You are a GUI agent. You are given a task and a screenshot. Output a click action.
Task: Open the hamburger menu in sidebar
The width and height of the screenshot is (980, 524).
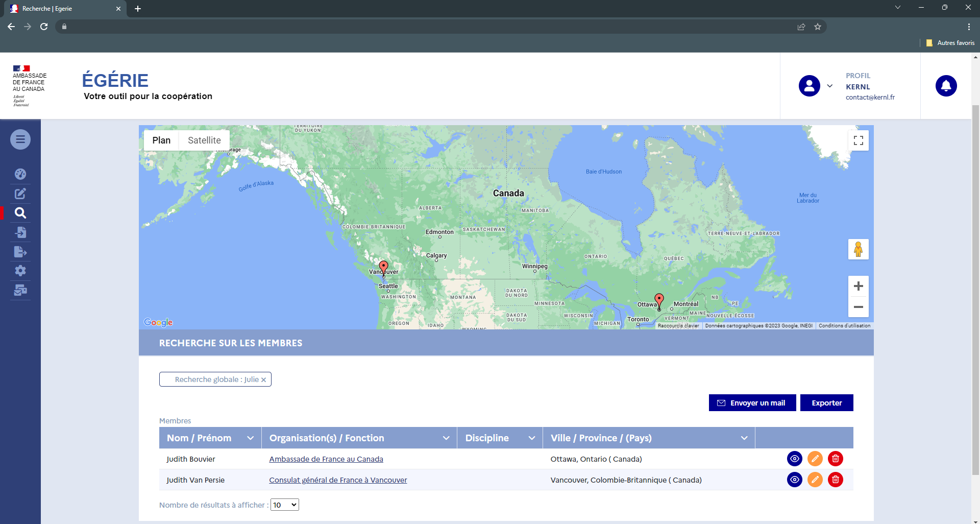tap(20, 139)
